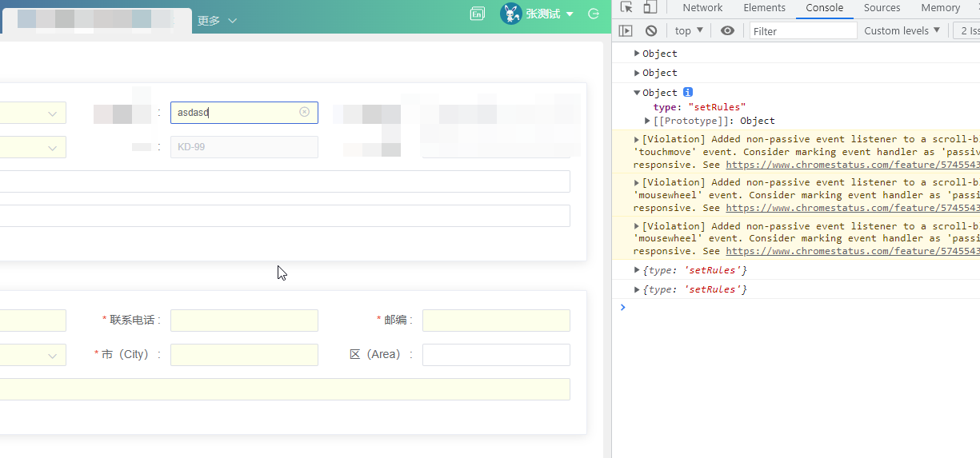
Task: Switch to the Memory tab
Action: point(940,8)
